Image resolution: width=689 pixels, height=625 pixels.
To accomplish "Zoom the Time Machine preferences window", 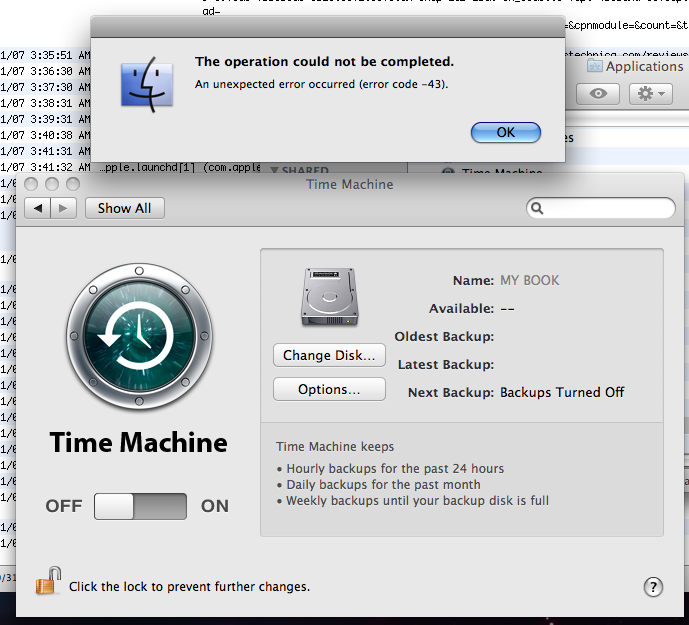I will coord(73,184).
